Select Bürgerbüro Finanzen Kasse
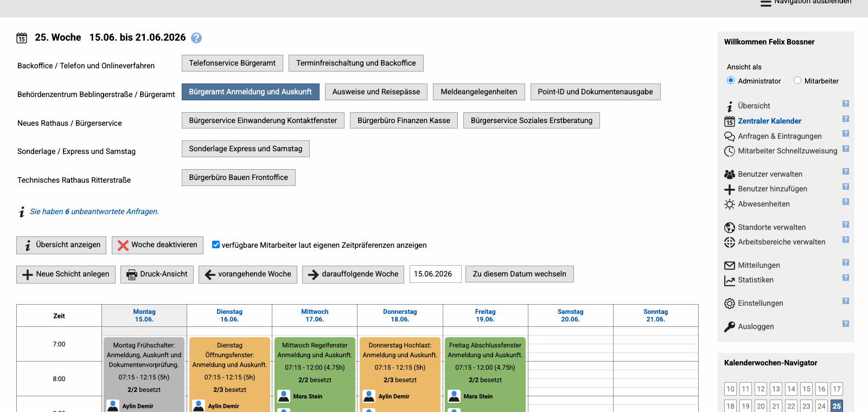The height and width of the screenshot is (412, 868). [404, 120]
